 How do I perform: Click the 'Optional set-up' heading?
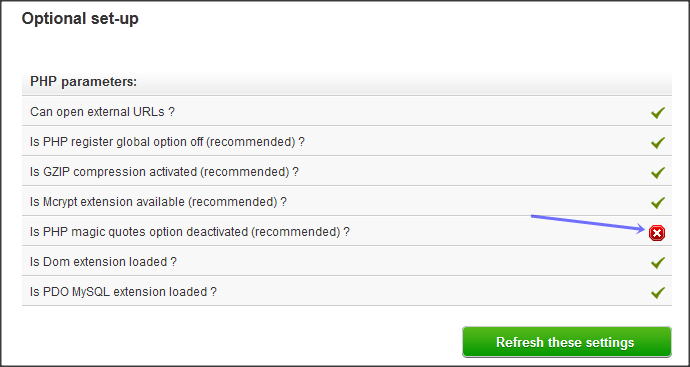point(80,18)
